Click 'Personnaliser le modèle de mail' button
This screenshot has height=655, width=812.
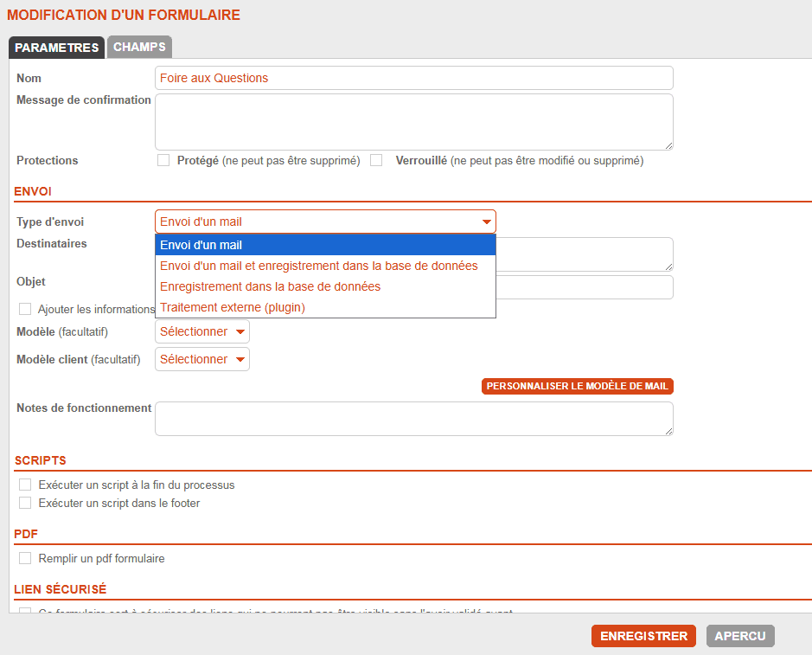coord(577,386)
